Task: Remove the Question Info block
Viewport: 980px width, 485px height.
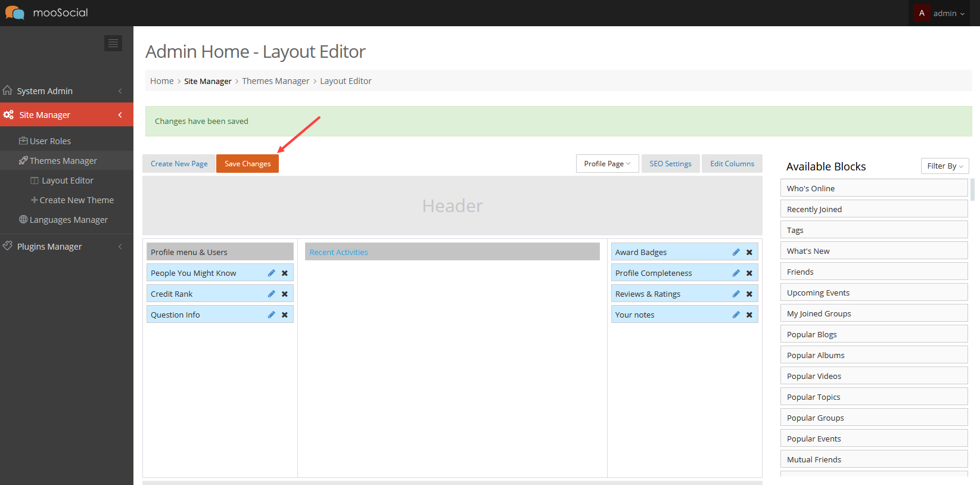Action: coord(285,315)
